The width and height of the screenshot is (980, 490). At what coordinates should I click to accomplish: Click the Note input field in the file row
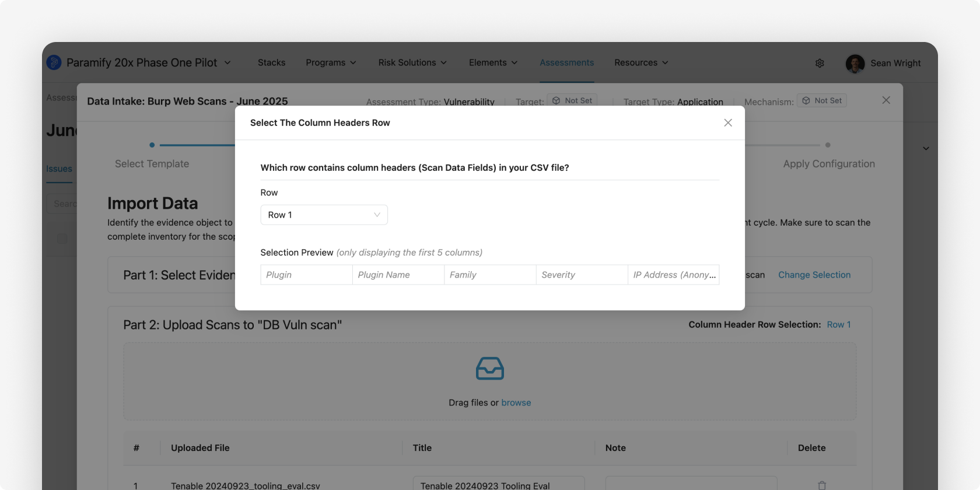(691, 483)
